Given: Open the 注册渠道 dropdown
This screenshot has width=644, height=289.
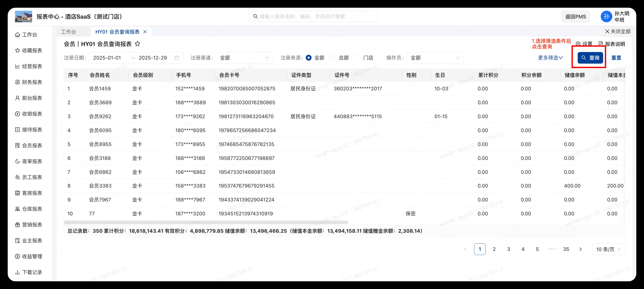Looking at the screenshot, I should pyautogui.click(x=244, y=58).
